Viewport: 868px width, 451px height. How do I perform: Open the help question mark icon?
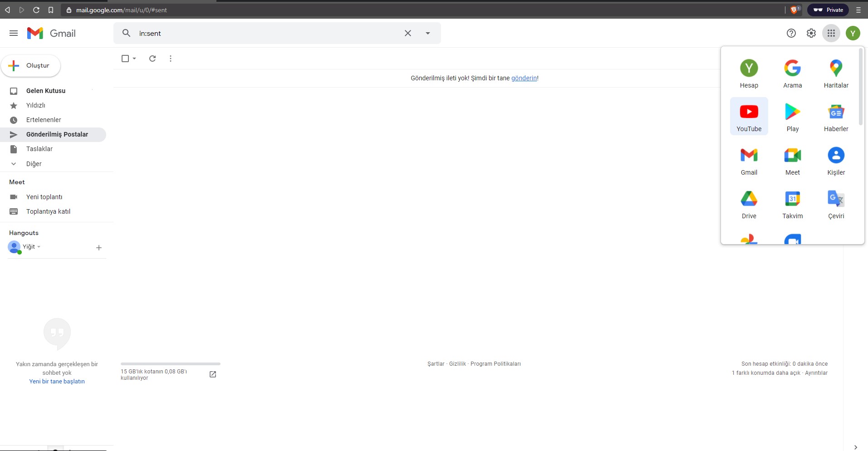click(791, 33)
